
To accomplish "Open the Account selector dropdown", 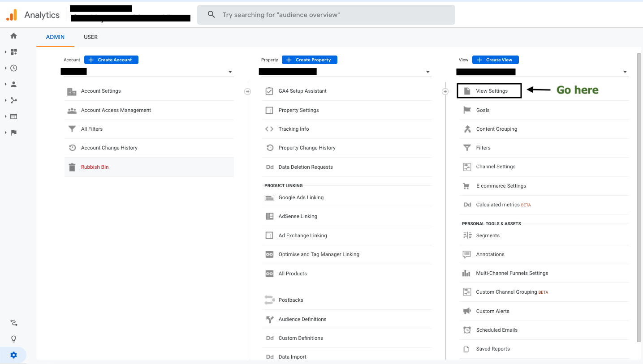I will pos(147,72).
